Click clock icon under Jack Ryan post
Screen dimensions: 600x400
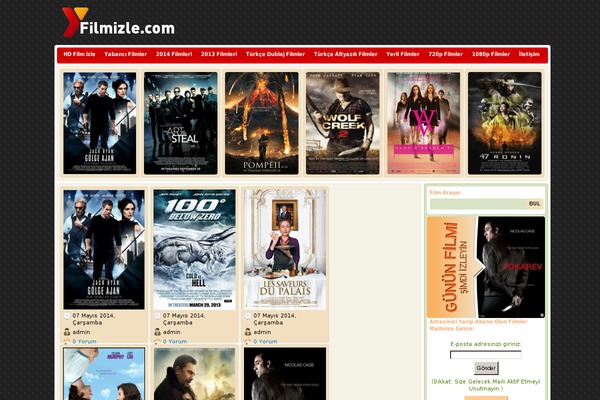(67, 316)
